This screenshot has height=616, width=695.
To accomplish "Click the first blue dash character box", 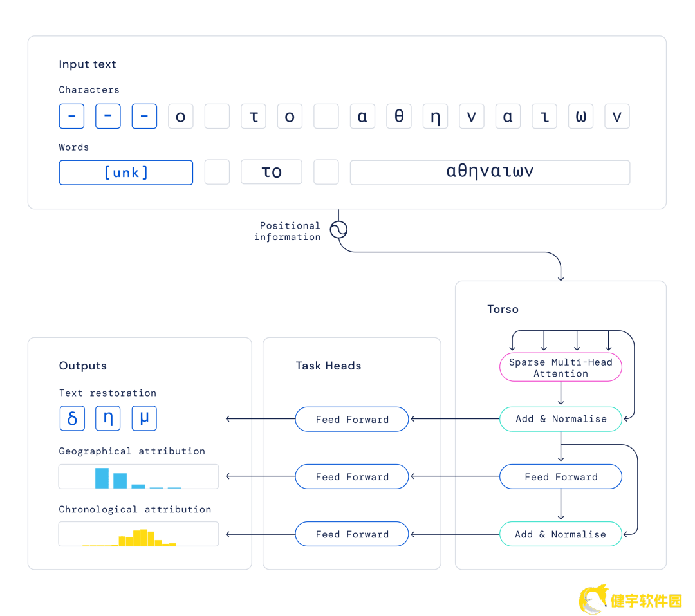I will 71,117.
